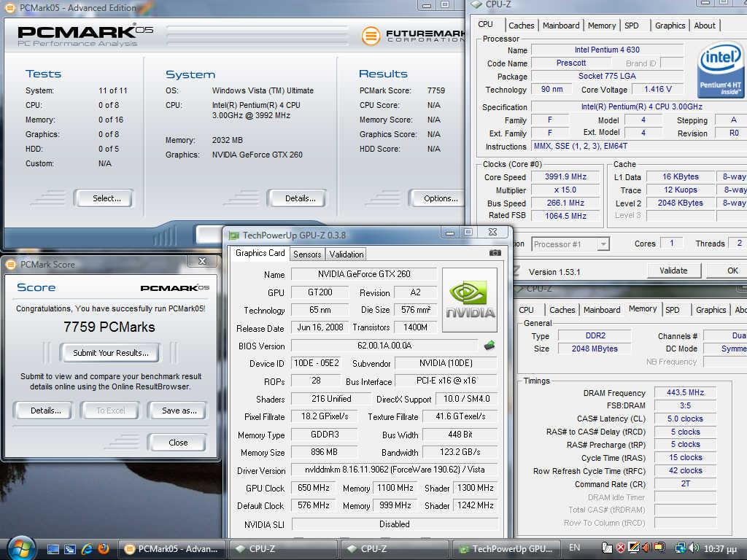Open Mainboard tab in lower CPU-Z window

[602, 310]
